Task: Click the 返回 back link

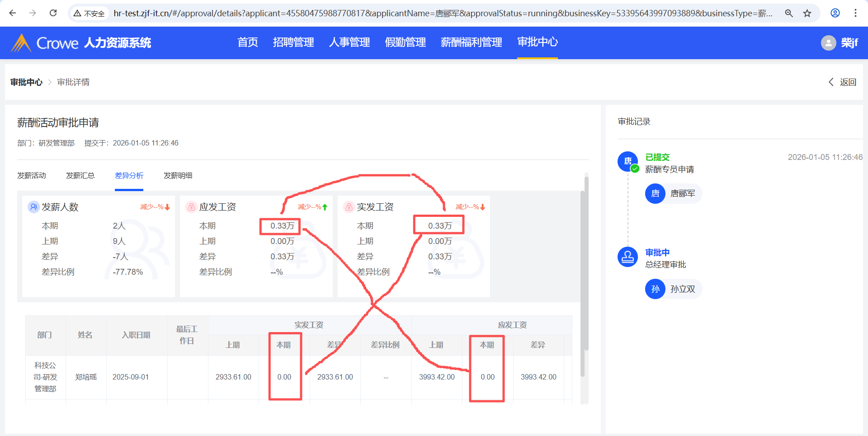Action: (843, 82)
